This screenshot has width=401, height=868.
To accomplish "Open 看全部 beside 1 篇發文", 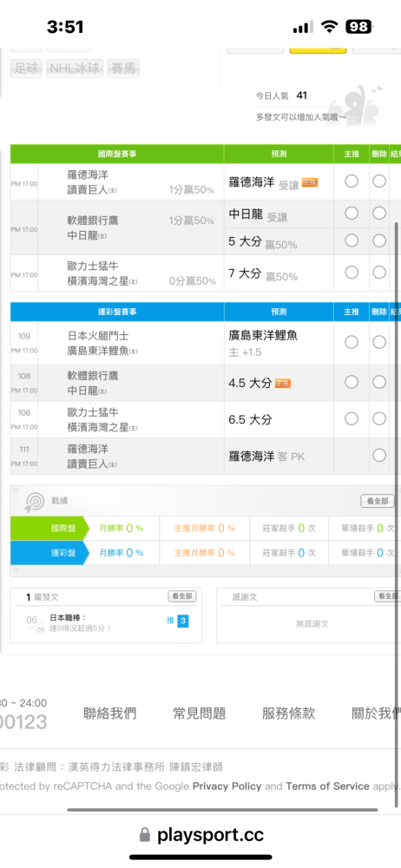I will [182, 596].
